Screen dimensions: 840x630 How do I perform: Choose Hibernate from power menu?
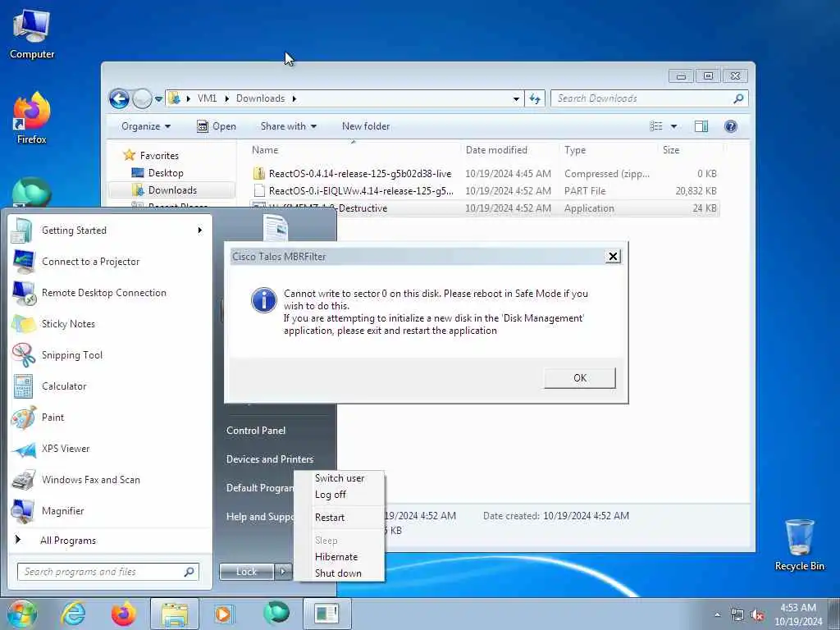(336, 557)
